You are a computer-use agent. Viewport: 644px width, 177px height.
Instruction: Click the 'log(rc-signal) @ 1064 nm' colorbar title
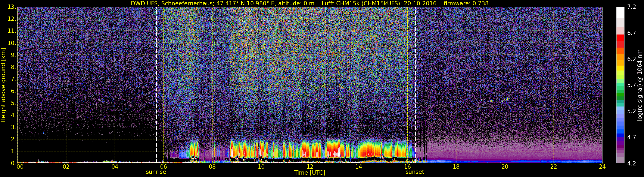[640, 85]
